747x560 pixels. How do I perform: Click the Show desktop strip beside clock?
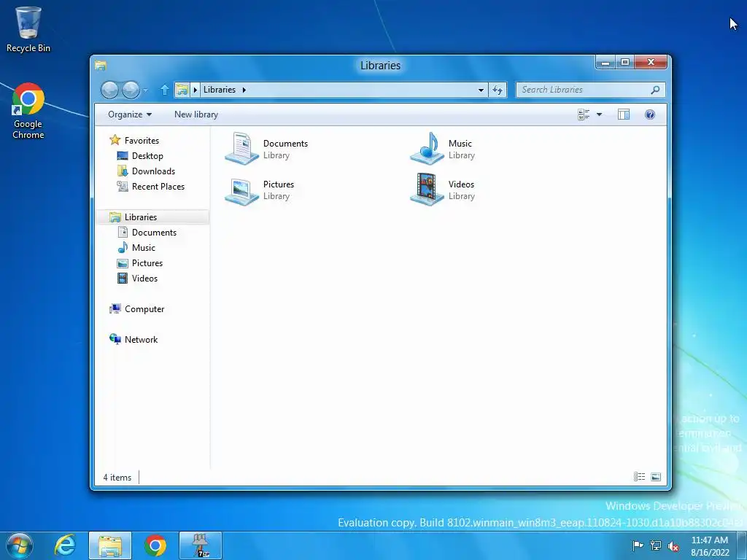tap(742, 545)
